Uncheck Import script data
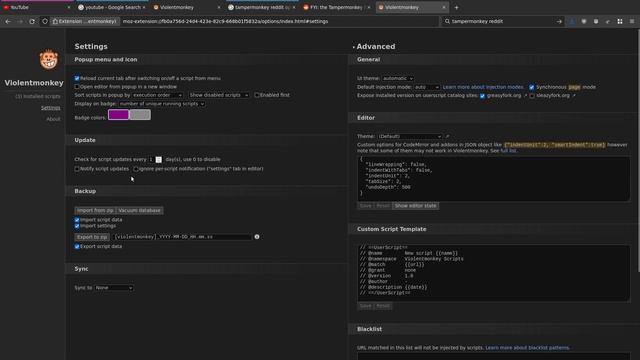Screen dimensions: 640x360 pos(77,220)
